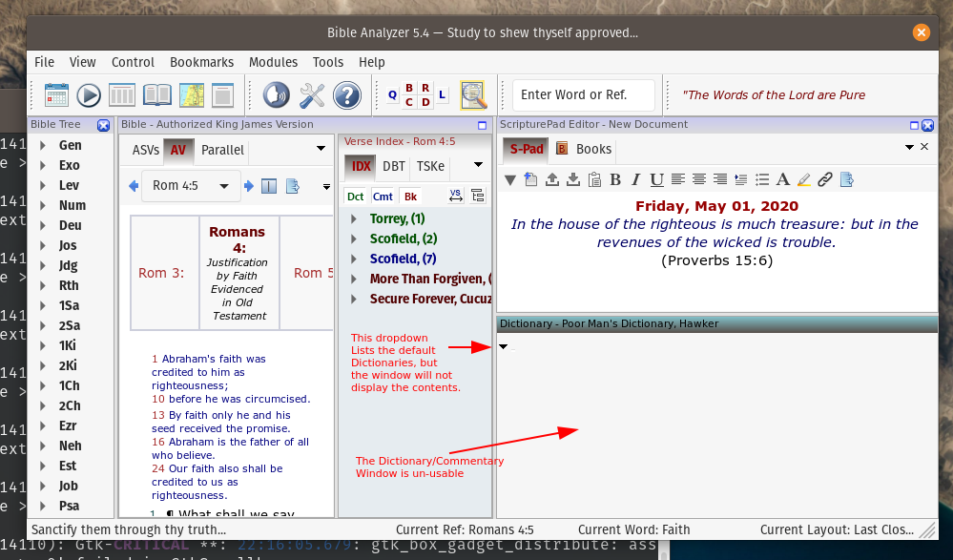
Task: Open Bible tabs list dropdown arrow
Action: point(321,149)
